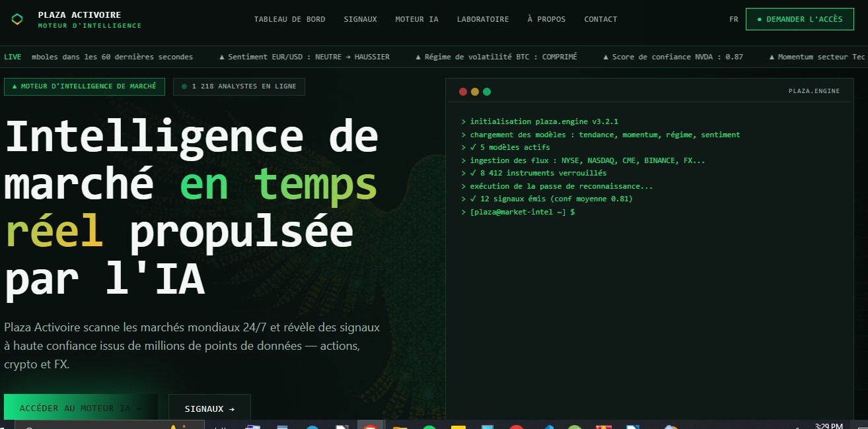Image resolution: width=868 pixels, height=429 pixels.
Task: Select CONTACT in the top navigation
Action: [600, 19]
